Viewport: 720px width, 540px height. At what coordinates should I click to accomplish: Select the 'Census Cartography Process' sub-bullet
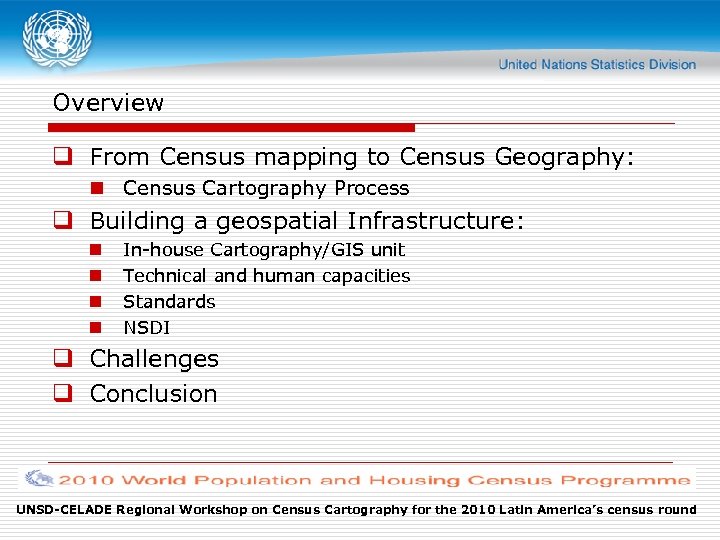click(266, 188)
